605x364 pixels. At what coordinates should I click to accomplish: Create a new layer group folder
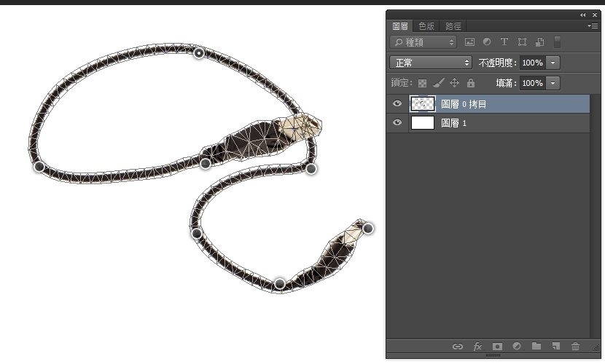pyautogui.click(x=536, y=347)
